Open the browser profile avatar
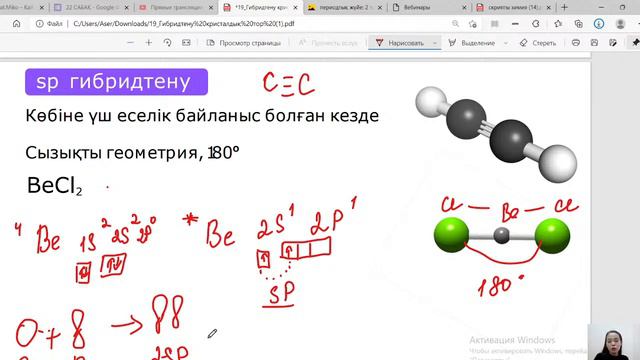This screenshot has height=360, width=640. pos(620,24)
